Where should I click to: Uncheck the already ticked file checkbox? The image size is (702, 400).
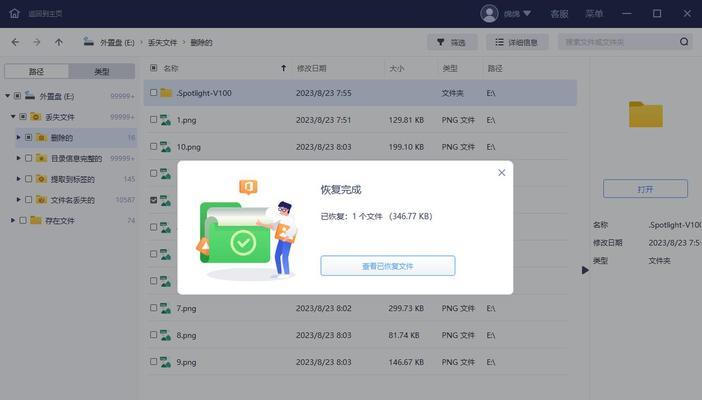tap(154, 200)
